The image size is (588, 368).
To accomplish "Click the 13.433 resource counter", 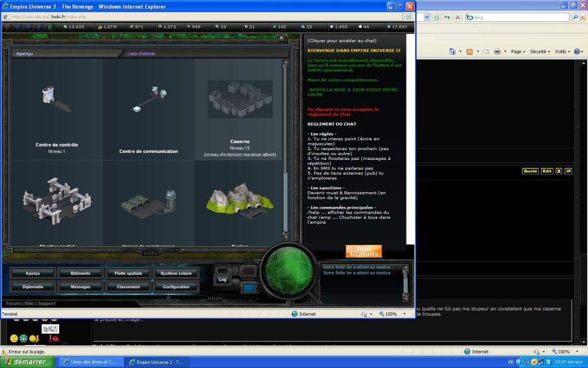I will (x=73, y=27).
